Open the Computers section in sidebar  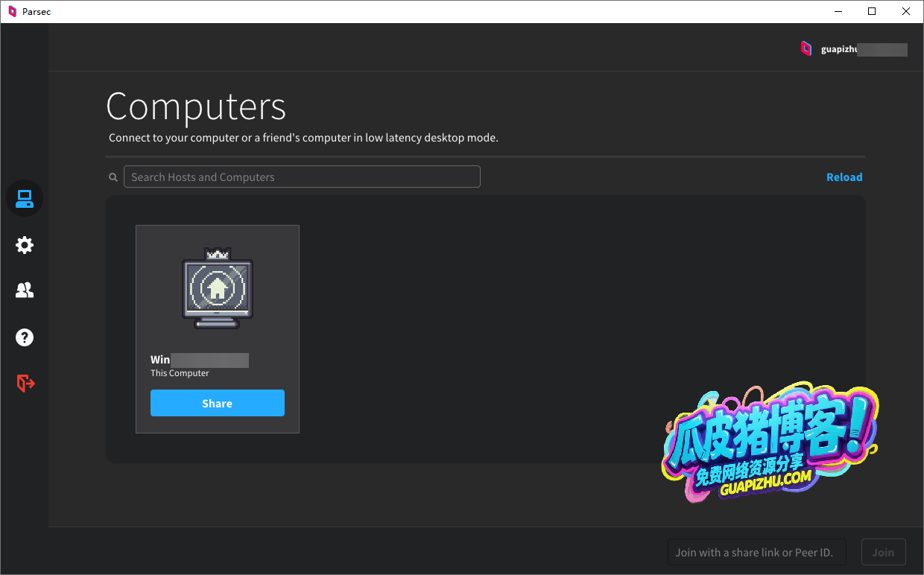coord(25,199)
